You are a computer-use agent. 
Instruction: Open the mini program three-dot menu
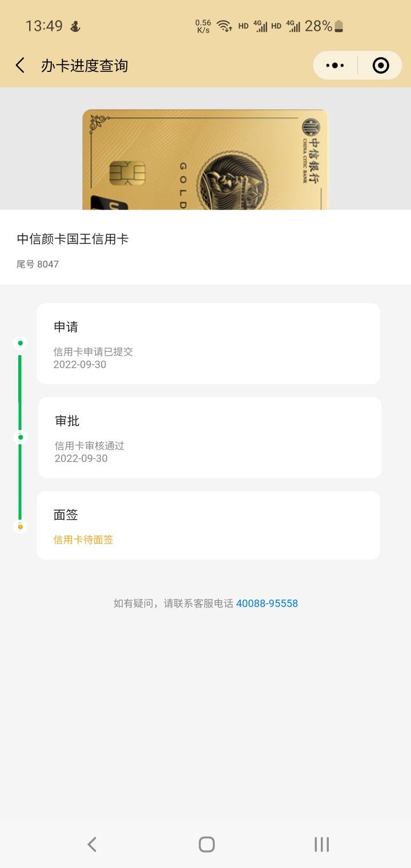(x=335, y=65)
